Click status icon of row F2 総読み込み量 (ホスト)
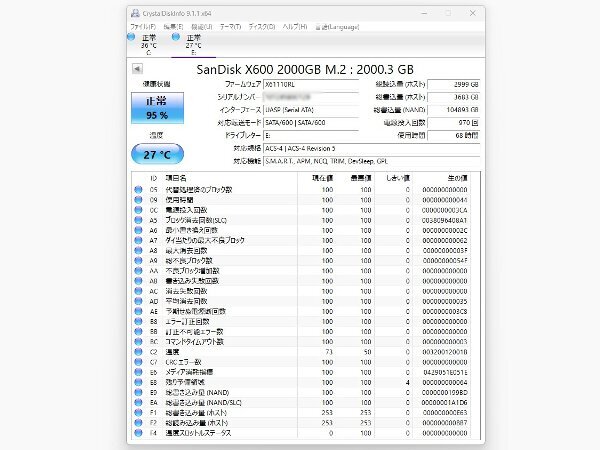 point(138,423)
